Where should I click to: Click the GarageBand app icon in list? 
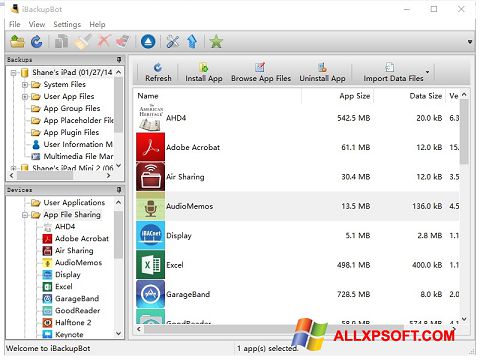(x=151, y=294)
